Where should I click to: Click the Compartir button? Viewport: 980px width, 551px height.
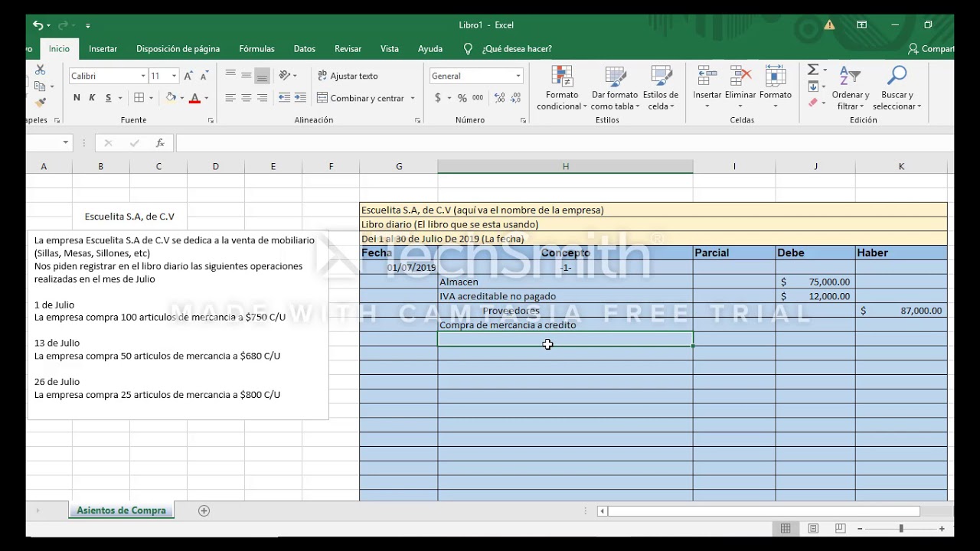click(931, 48)
